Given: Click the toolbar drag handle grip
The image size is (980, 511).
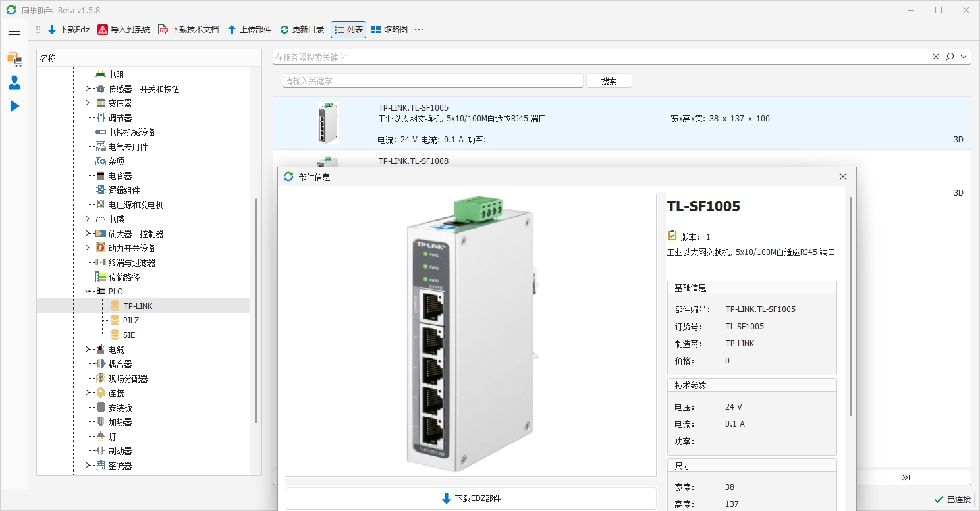Looking at the screenshot, I should (38, 30).
